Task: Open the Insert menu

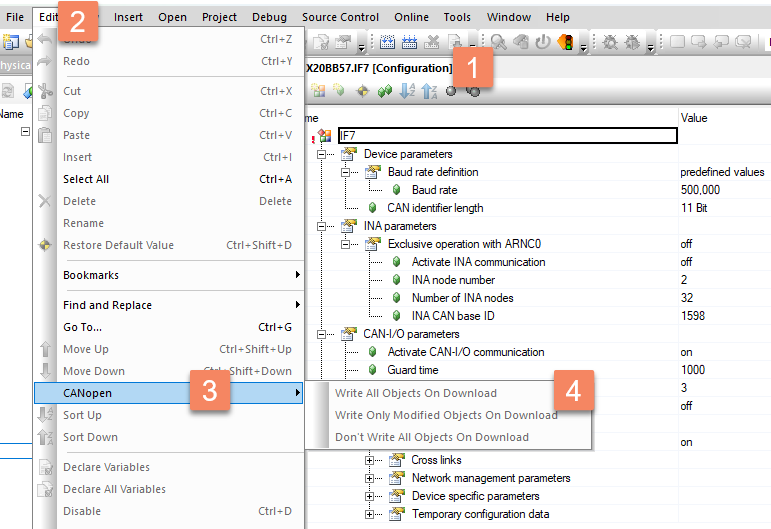Action: (x=128, y=17)
